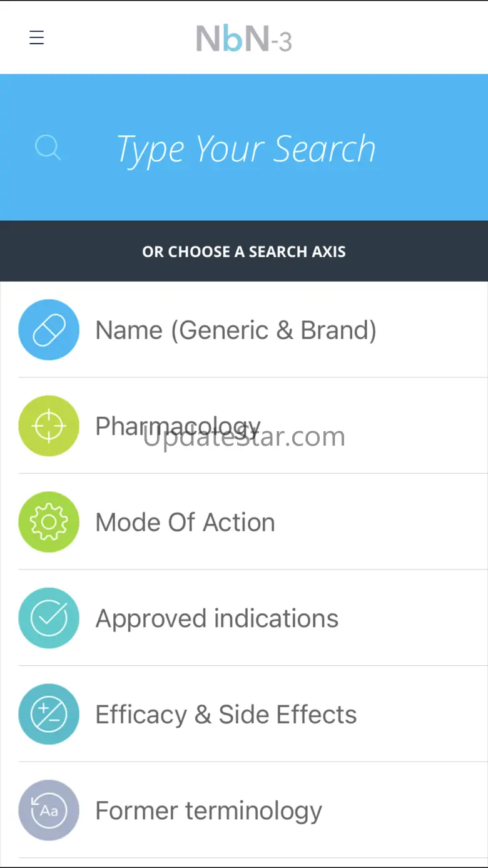488x868 pixels.
Task: Select Name (Generic & Brand) search axis
Action: click(235, 330)
